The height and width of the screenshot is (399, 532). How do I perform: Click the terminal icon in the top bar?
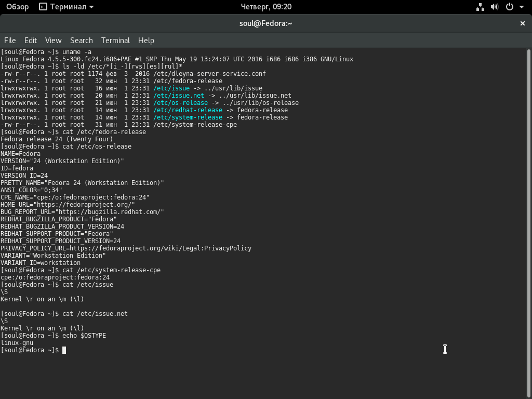[43, 7]
